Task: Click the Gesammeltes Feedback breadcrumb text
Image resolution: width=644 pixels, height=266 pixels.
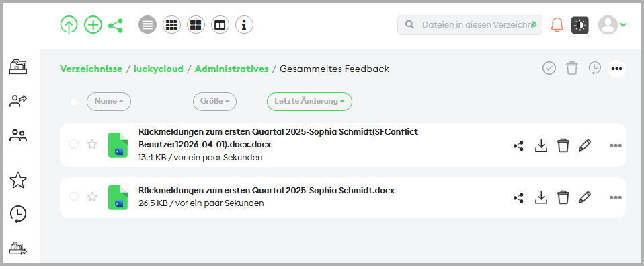Action: 334,69
